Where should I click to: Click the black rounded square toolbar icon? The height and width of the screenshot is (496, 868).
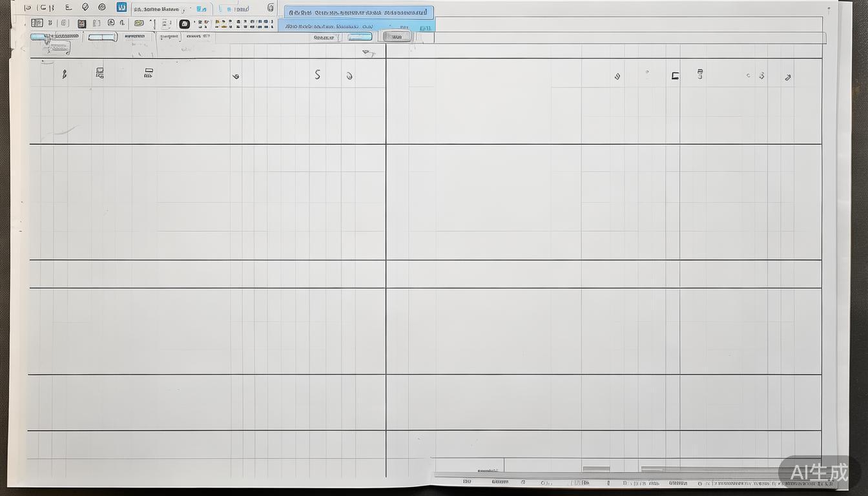[x=185, y=24]
